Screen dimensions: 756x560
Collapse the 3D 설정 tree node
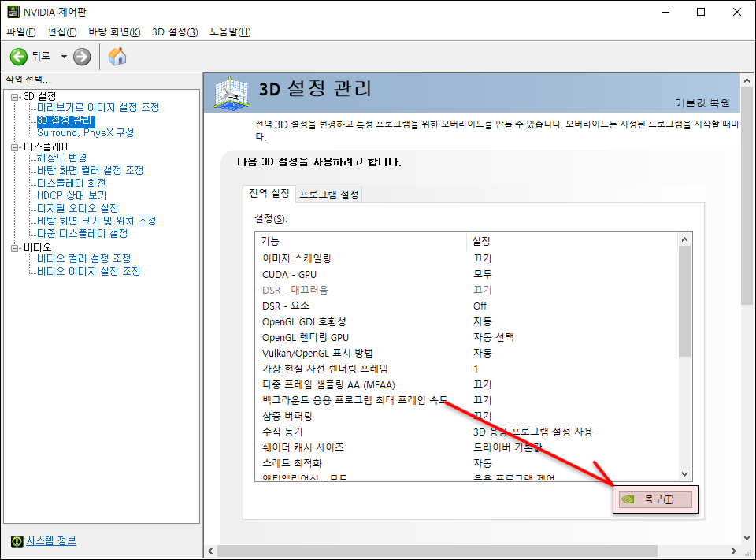(x=14, y=97)
